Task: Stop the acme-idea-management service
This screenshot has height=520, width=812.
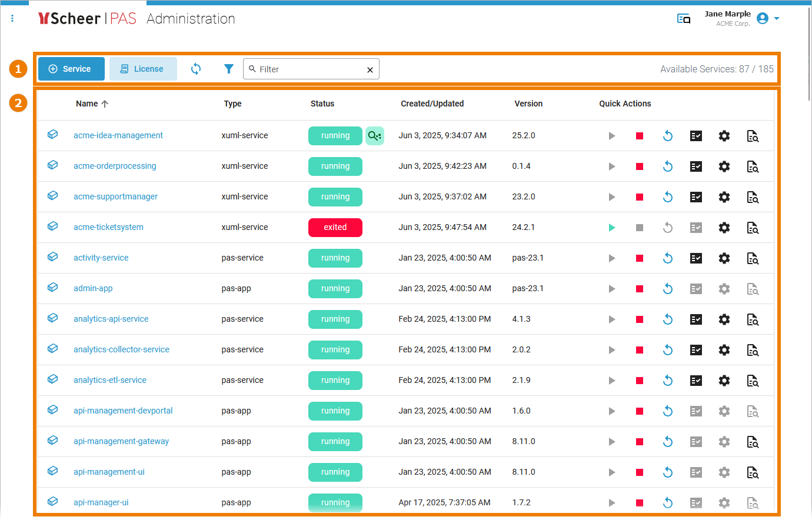Action: [x=640, y=136]
